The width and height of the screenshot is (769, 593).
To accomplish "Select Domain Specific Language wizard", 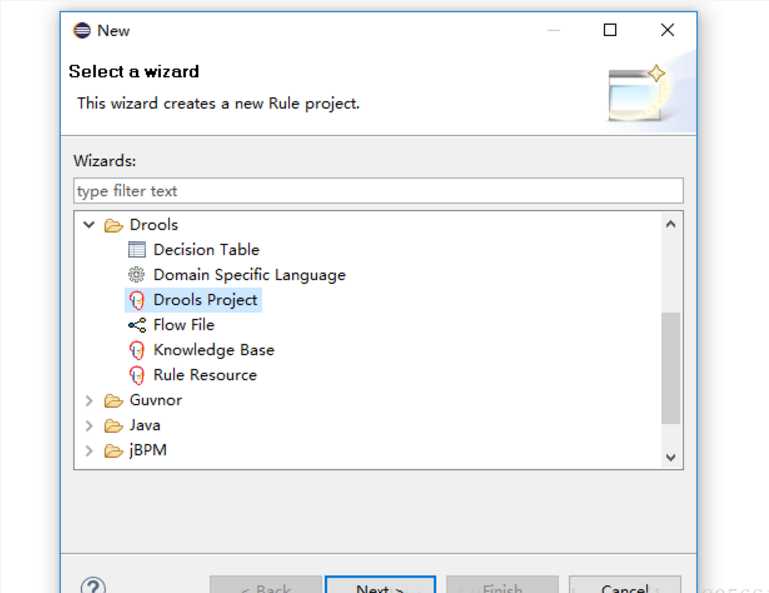I will 250,275.
